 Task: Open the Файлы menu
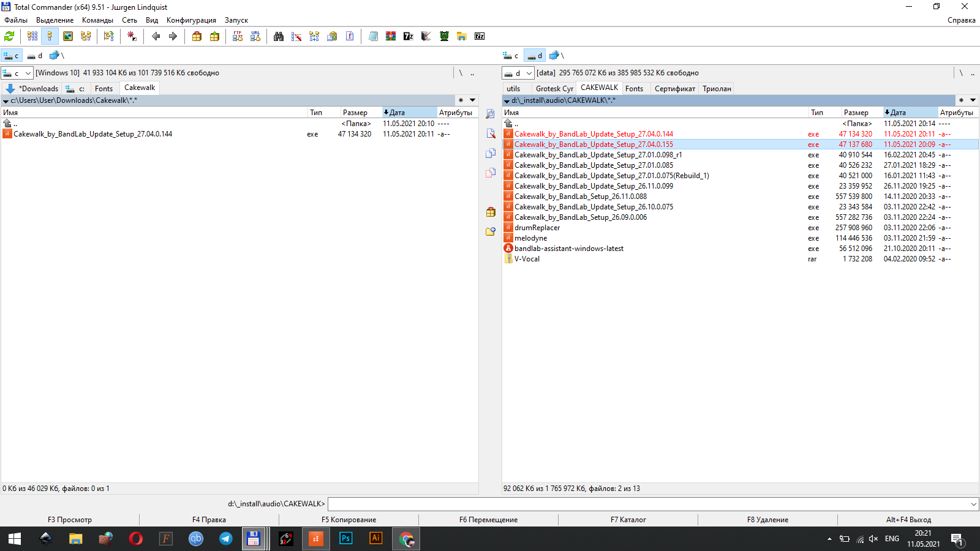[x=16, y=20]
